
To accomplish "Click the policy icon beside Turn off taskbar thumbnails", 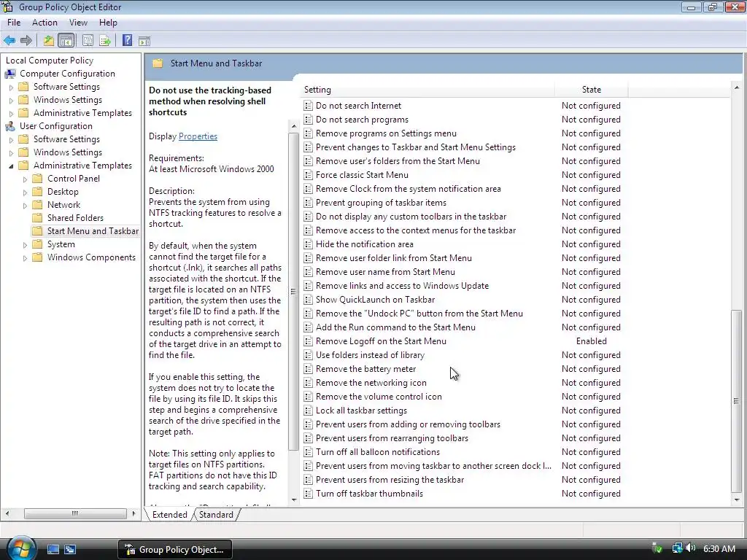I will 309,494.
